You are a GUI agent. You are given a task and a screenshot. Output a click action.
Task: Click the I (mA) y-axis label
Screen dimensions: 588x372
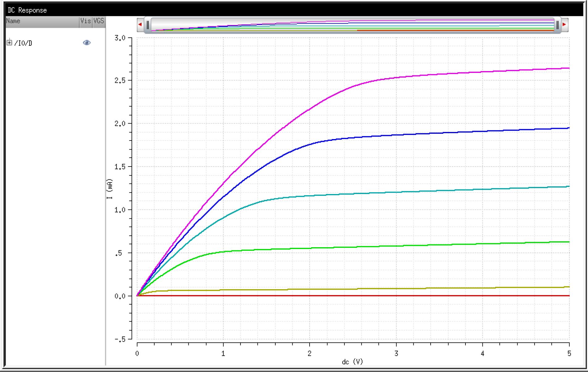(x=110, y=189)
